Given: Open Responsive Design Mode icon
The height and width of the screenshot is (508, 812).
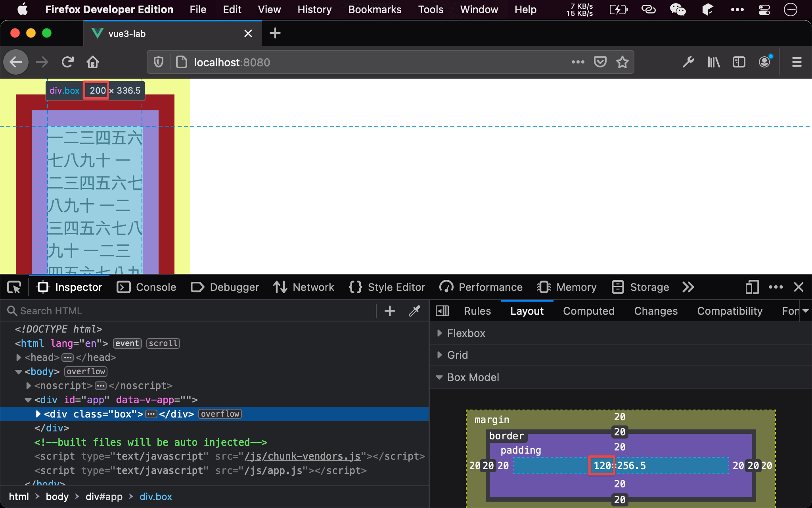Looking at the screenshot, I should 752,287.
